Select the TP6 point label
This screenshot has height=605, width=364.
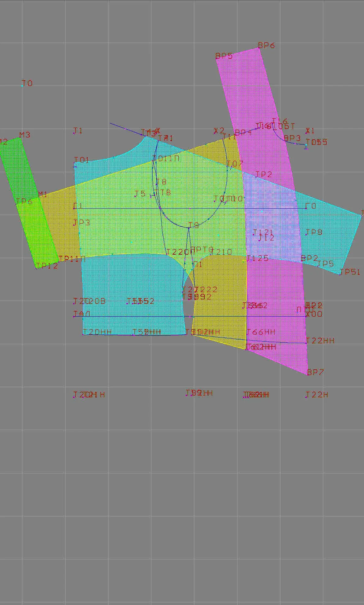pos(24,202)
